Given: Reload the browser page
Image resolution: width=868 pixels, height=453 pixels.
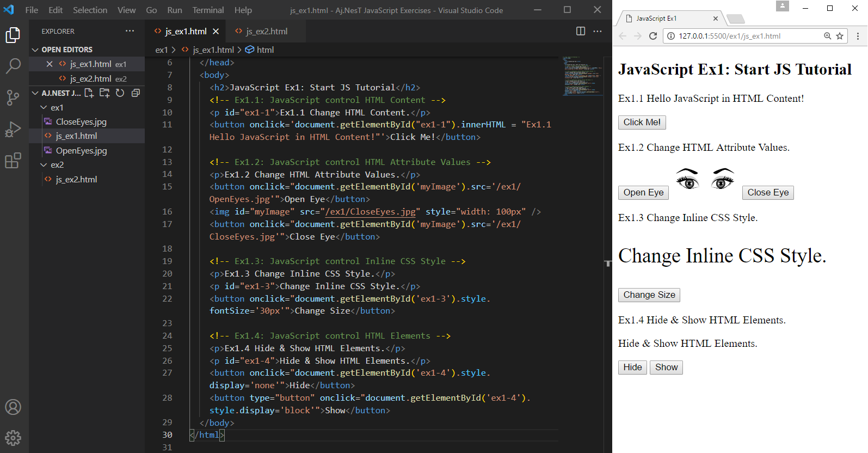Looking at the screenshot, I should click(x=653, y=36).
